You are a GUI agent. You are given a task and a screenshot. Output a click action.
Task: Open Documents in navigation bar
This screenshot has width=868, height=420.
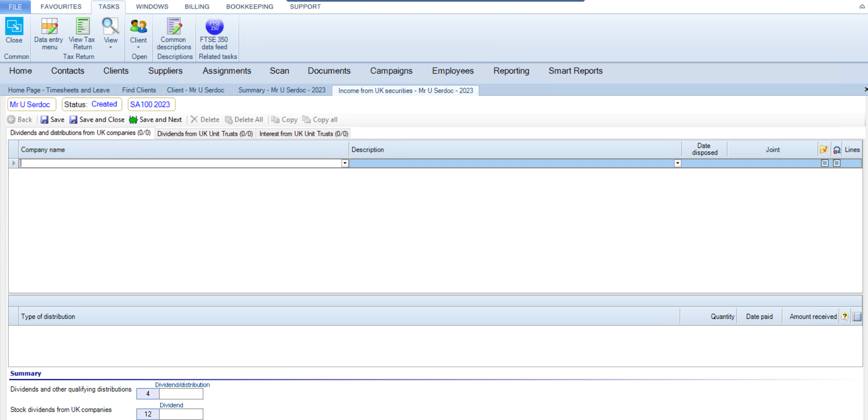(329, 71)
